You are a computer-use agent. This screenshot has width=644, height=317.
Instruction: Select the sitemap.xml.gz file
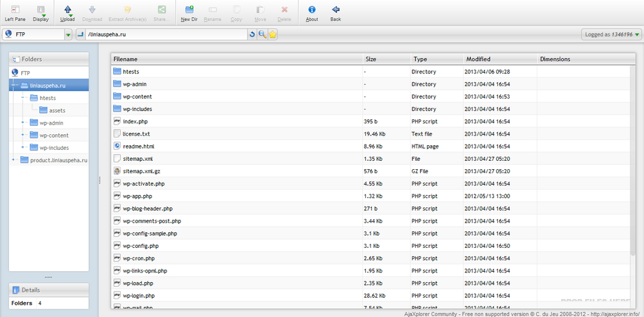(371, 171)
